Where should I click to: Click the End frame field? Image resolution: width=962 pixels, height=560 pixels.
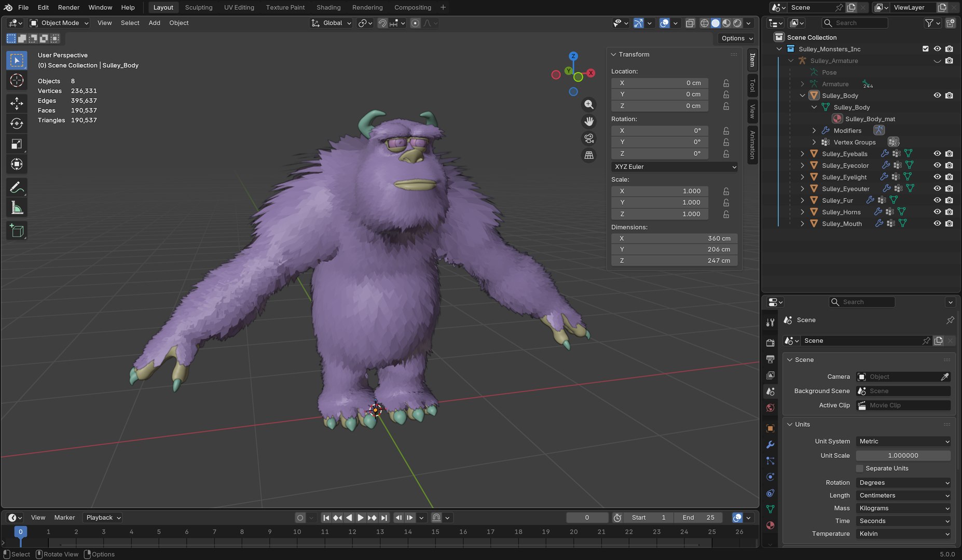pyautogui.click(x=698, y=517)
